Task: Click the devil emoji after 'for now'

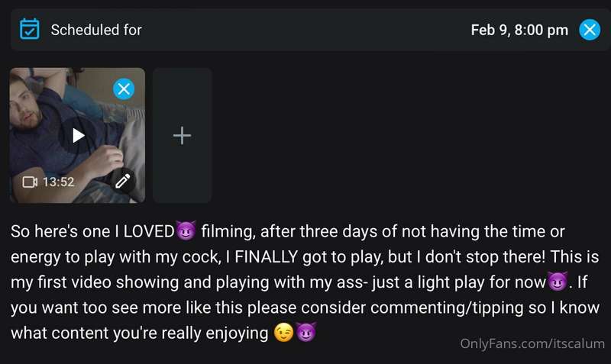Action: tap(558, 281)
